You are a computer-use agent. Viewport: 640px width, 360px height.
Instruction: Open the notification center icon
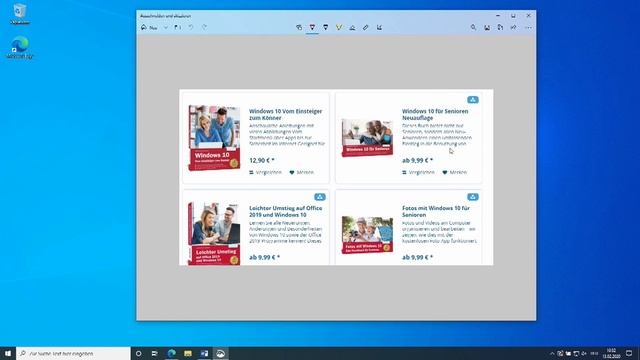pos(629,353)
